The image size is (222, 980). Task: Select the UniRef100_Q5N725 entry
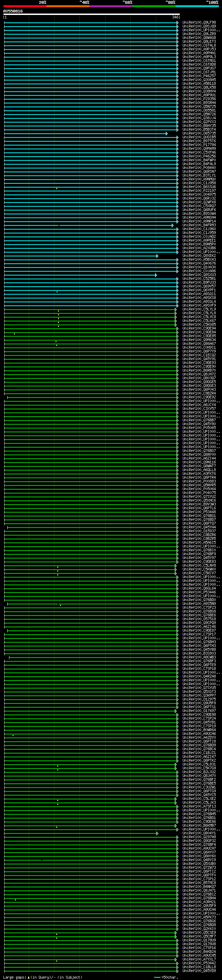point(199,106)
